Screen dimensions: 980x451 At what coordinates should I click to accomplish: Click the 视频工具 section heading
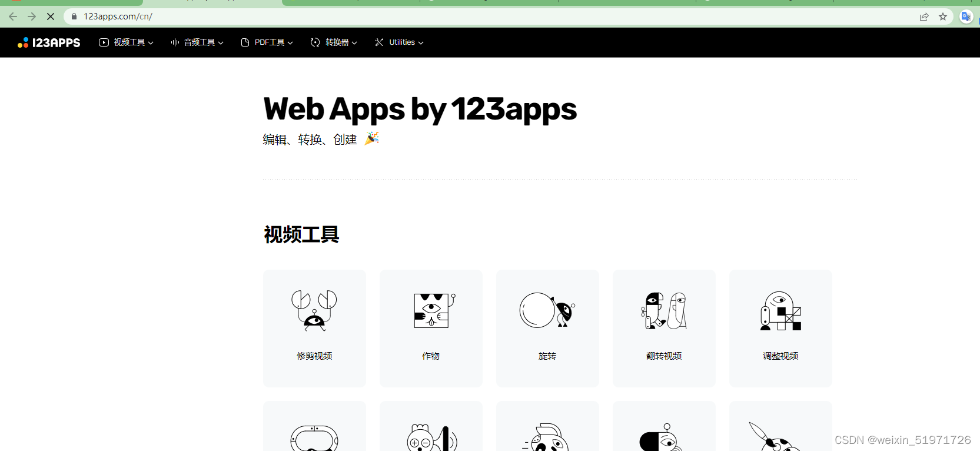[301, 234]
